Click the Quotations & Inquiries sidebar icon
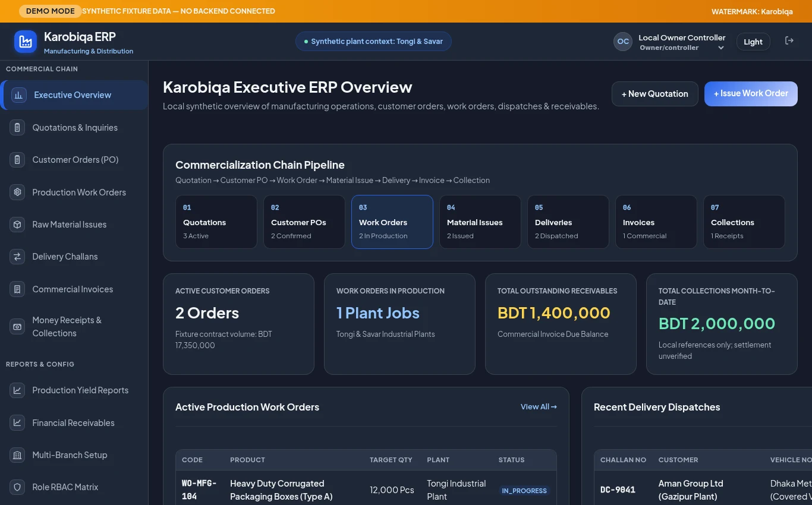812x505 pixels. point(17,127)
